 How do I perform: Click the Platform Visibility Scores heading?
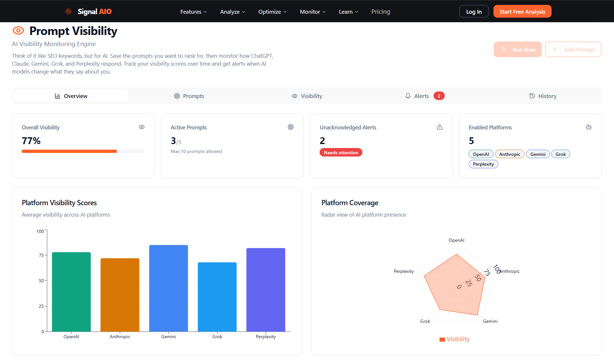(x=59, y=203)
